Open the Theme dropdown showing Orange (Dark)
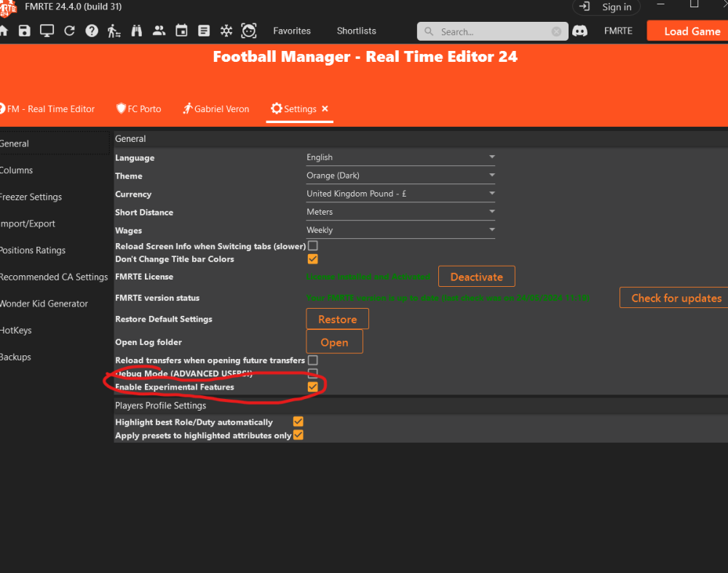This screenshot has height=573, width=728. click(400, 175)
